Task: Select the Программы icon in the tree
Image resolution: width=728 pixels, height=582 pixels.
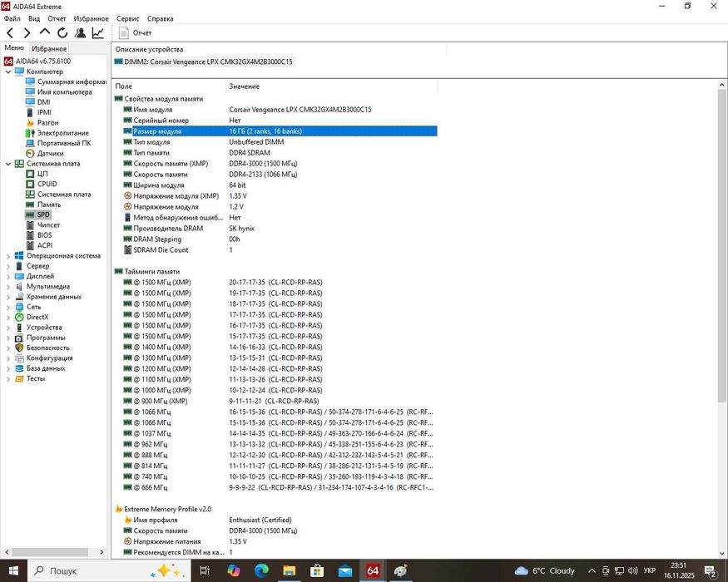Action: pyautogui.click(x=19, y=338)
